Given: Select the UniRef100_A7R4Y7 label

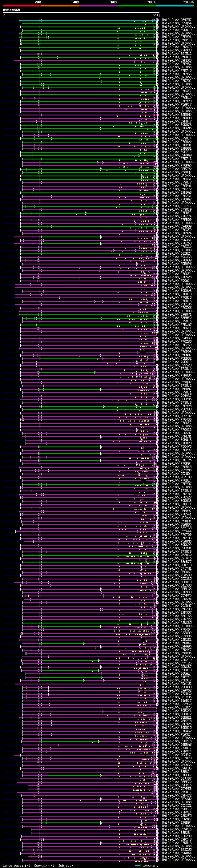Looking at the screenshot, I should click(176, 650).
